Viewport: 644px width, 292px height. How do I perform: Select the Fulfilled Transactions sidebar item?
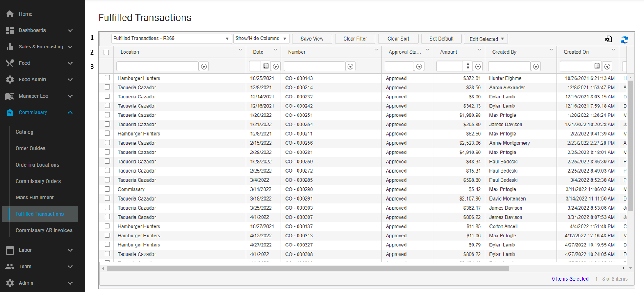(x=40, y=214)
